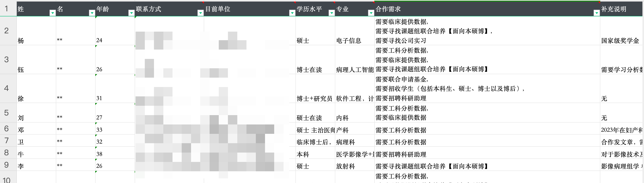The height and width of the screenshot is (183, 644).
Task: Select the 国家级奖学金 remark cell
Action: click(621, 31)
